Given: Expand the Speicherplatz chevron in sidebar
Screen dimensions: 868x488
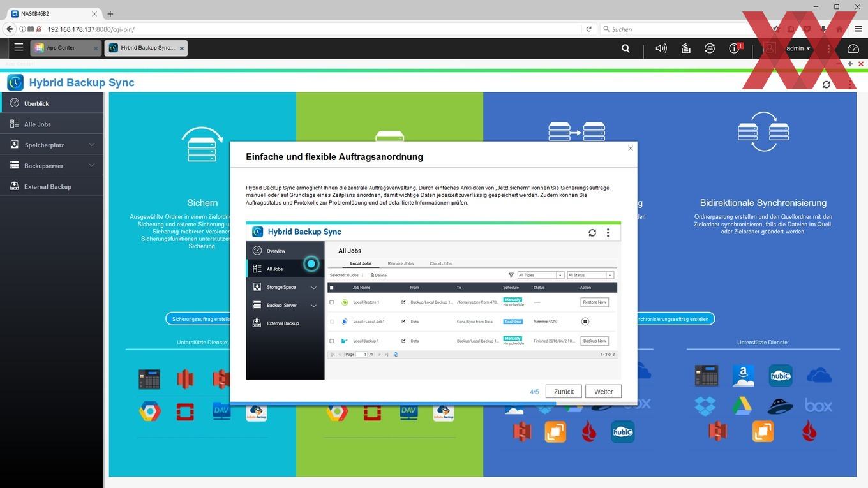Looking at the screenshot, I should click(x=91, y=145).
